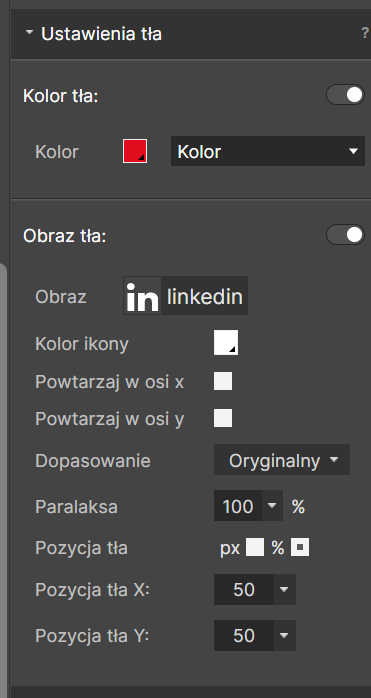Image resolution: width=371 pixels, height=698 pixels.
Task: Click the LinkedIn image thumbnail icon
Action: click(143, 296)
